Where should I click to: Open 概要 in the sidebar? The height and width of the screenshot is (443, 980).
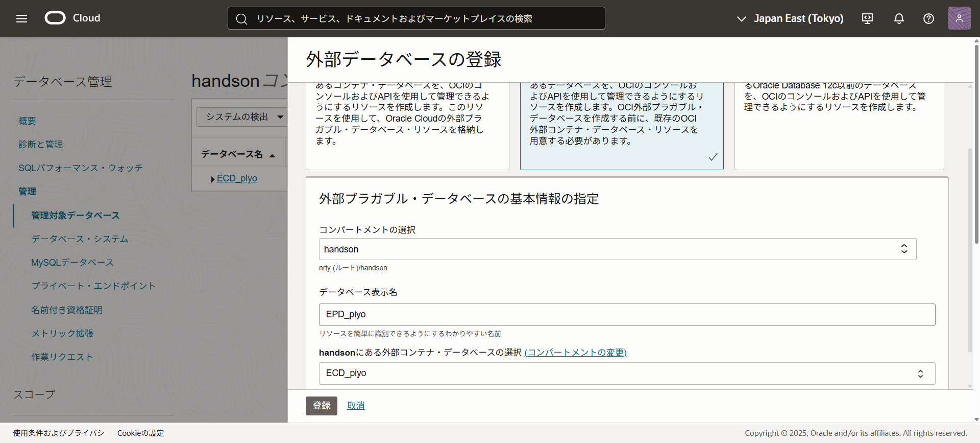click(28, 121)
